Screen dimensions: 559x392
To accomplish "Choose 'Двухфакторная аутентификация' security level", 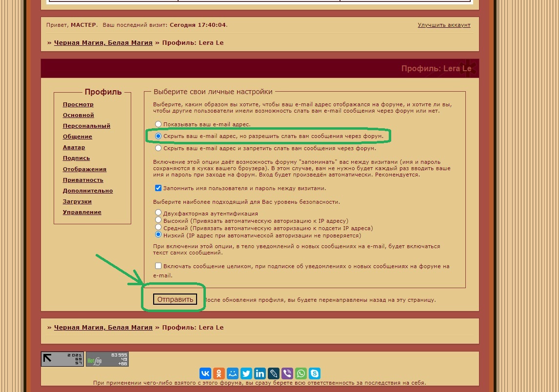I will [x=159, y=213].
